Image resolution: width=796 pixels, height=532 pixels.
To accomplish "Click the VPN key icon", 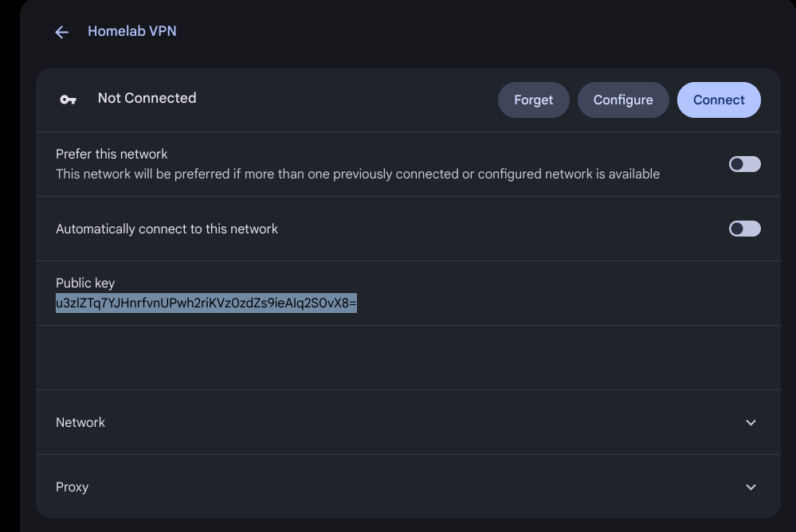I will (x=69, y=100).
